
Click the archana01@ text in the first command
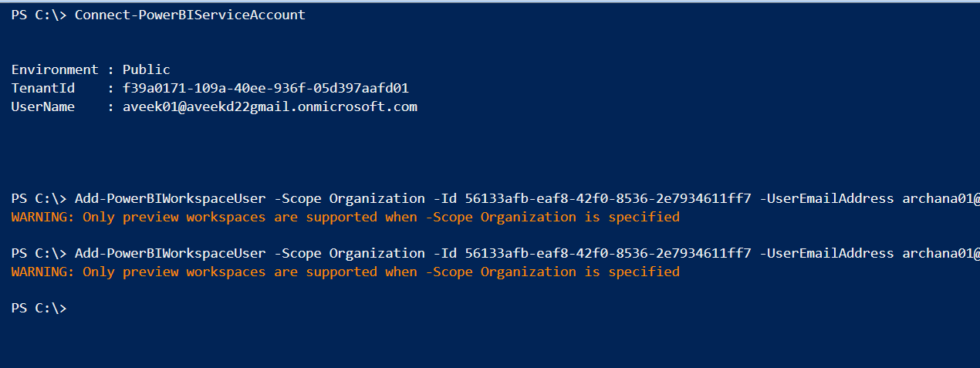pyautogui.click(x=941, y=198)
